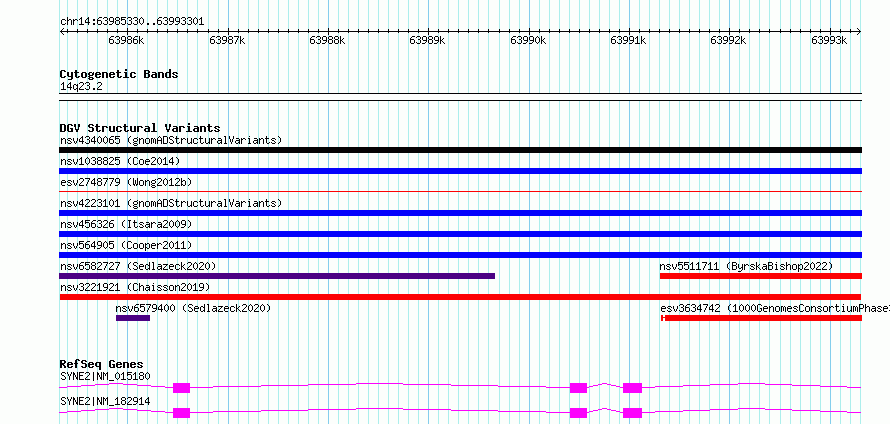Viewport: 890px width, 424px height.
Task: Click the long red nsv3221921 variant bar
Action: [x=460, y=297]
